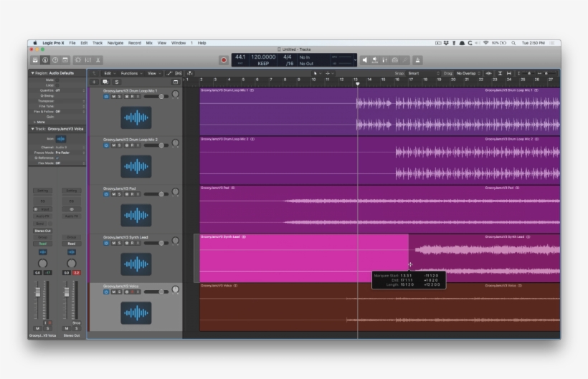Toggle the global solo S button in track header
The image size is (588, 379).
(x=117, y=82)
